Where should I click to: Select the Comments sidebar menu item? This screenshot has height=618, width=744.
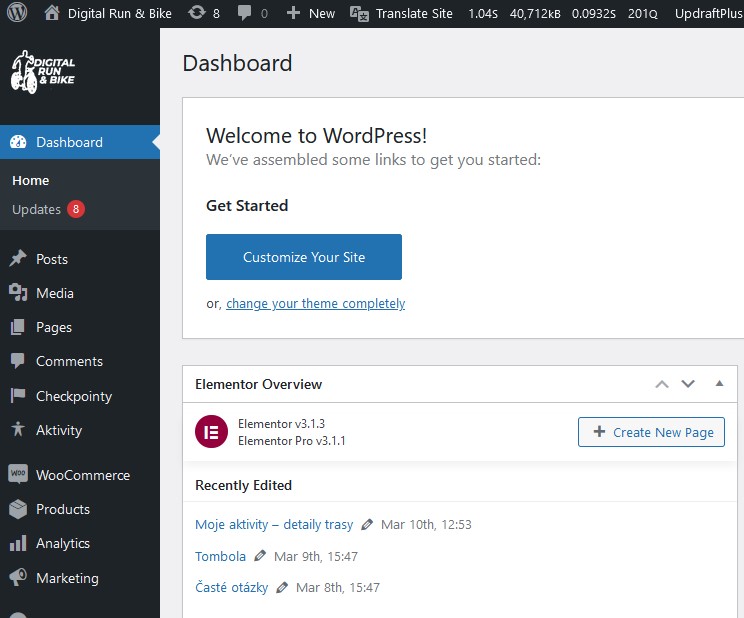tap(80, 362)
